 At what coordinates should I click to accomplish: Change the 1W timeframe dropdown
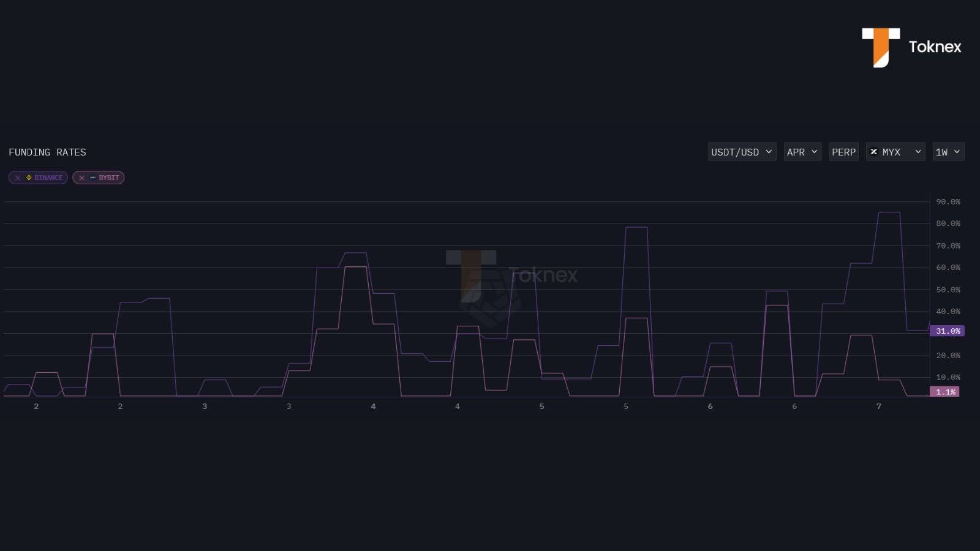click(x=948, y=152)
